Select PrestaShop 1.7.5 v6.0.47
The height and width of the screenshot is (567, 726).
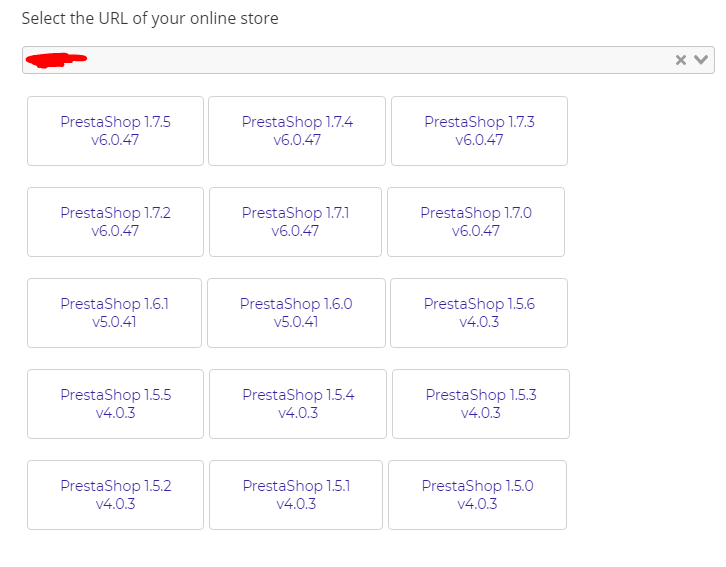pos(115,131)
